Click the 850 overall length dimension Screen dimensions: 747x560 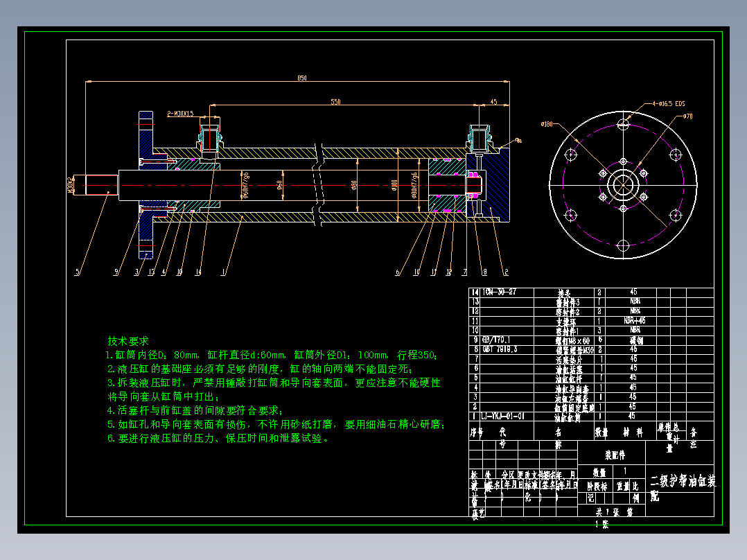pyautogui.click(x=302, y=78)
